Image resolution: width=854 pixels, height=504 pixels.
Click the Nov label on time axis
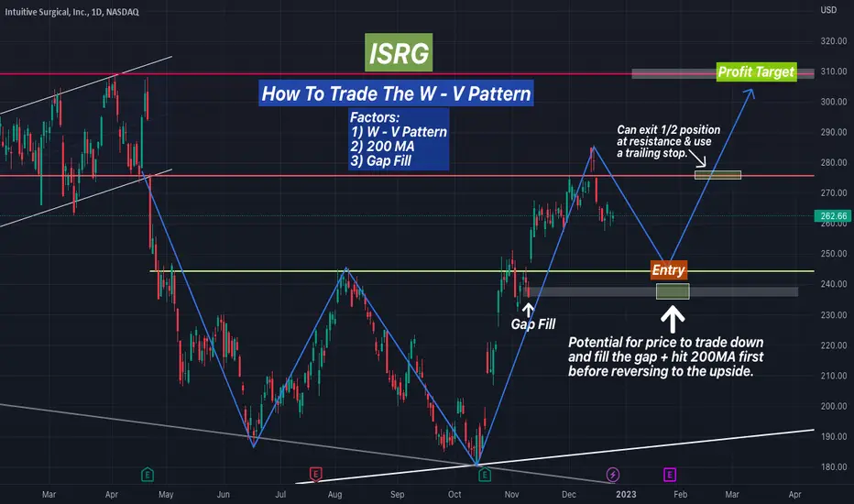tap(512, 495)
